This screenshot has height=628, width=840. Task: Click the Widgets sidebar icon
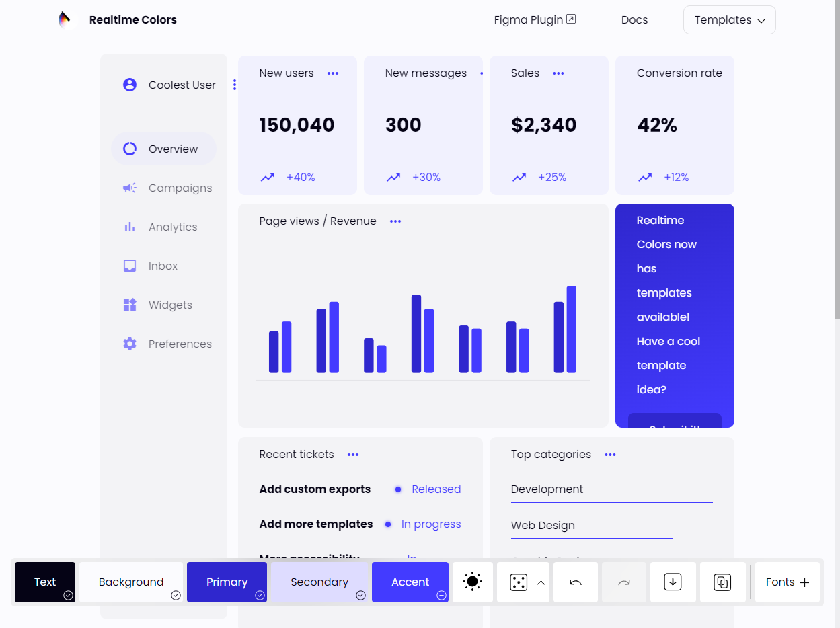tap(130, 305)
